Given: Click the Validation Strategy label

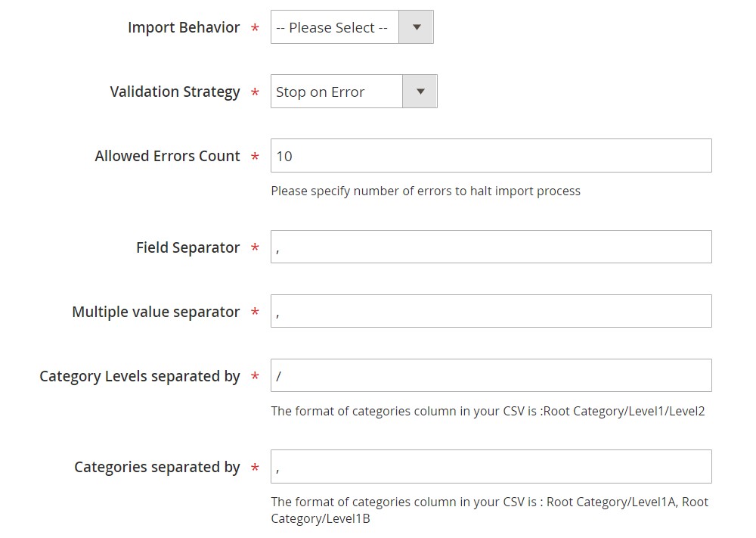Looking at the screenshot, I should [x=175, y=92].
